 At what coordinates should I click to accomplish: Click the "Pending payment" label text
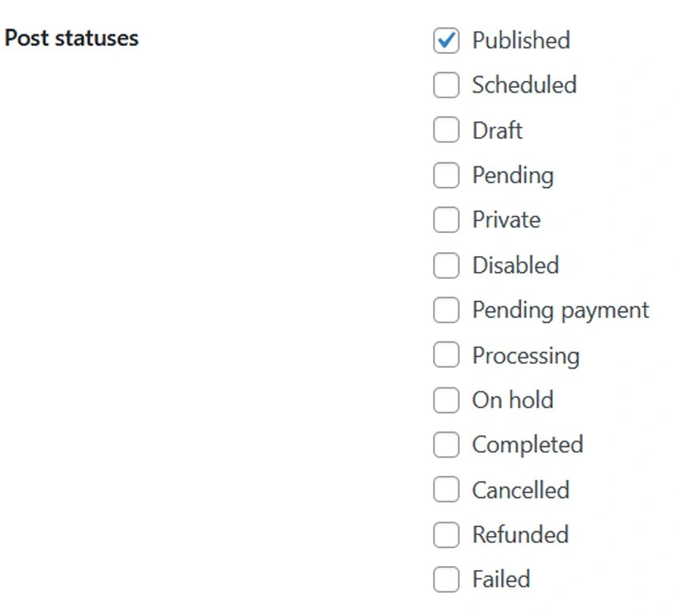click(561, 310)
